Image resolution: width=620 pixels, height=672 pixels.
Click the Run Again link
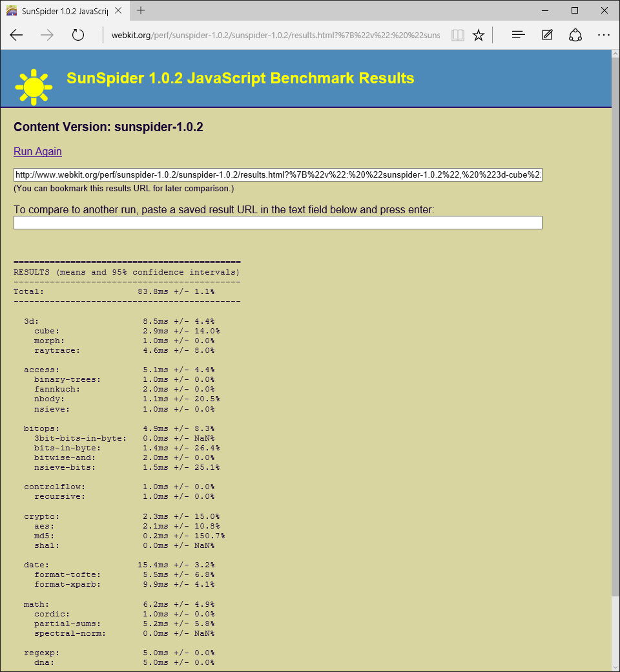pos(37,152)
